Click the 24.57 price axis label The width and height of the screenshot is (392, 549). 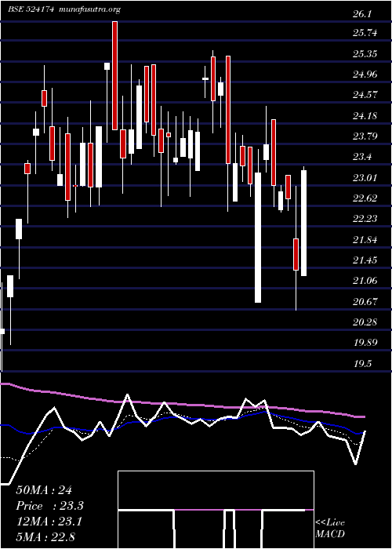[x=365, y=95]
